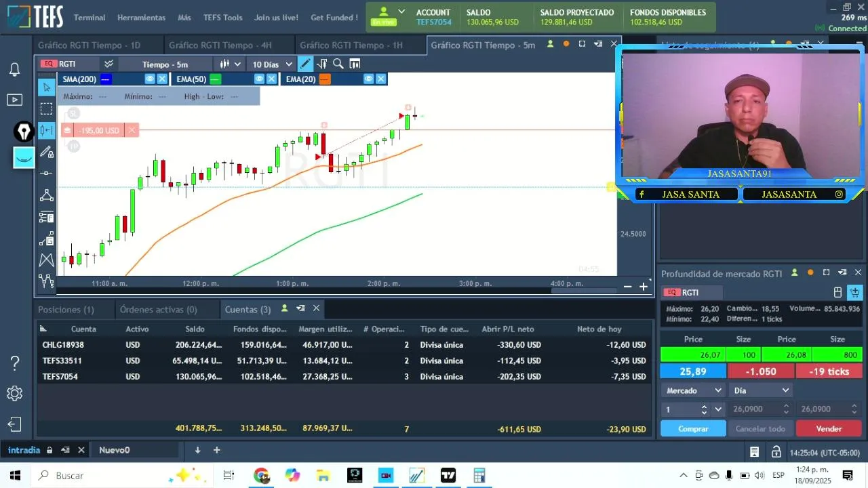Open the chart trading panel icon
This screenshot has height=488, width=868.
click(355, 64)
